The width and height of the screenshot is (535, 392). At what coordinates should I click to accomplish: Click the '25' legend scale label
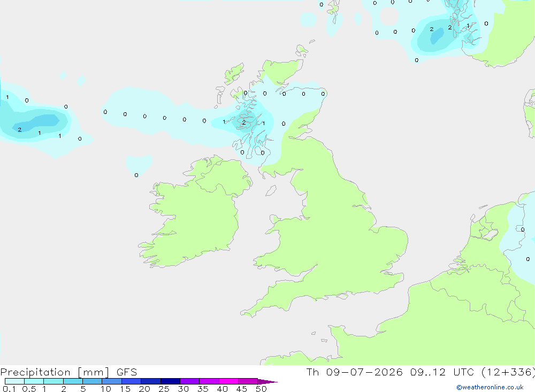pos(164,389)
